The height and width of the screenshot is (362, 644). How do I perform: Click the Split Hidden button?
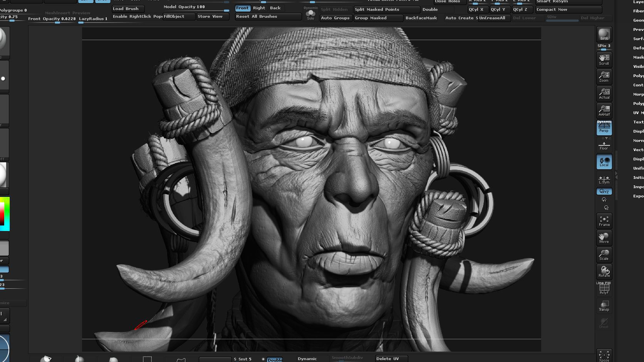(x=336, y=10)
